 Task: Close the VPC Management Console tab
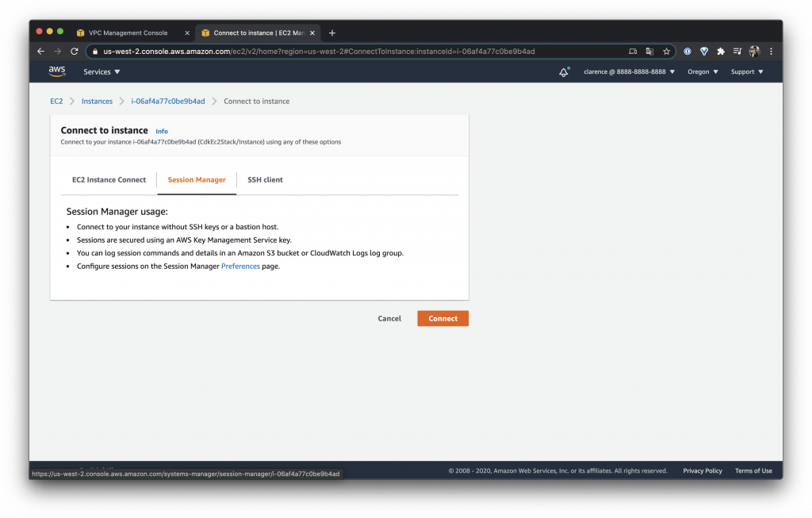click(x=187, y=33)
